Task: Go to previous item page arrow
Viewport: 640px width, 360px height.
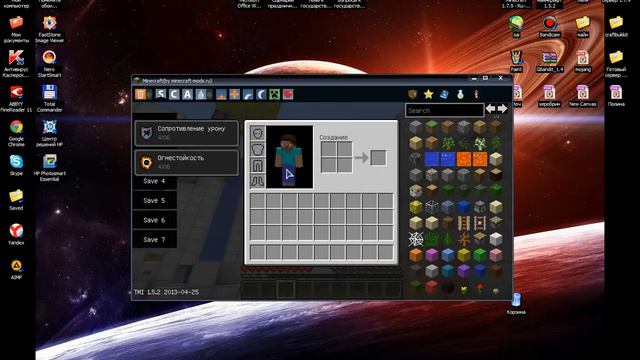Action: coord(490,109)
